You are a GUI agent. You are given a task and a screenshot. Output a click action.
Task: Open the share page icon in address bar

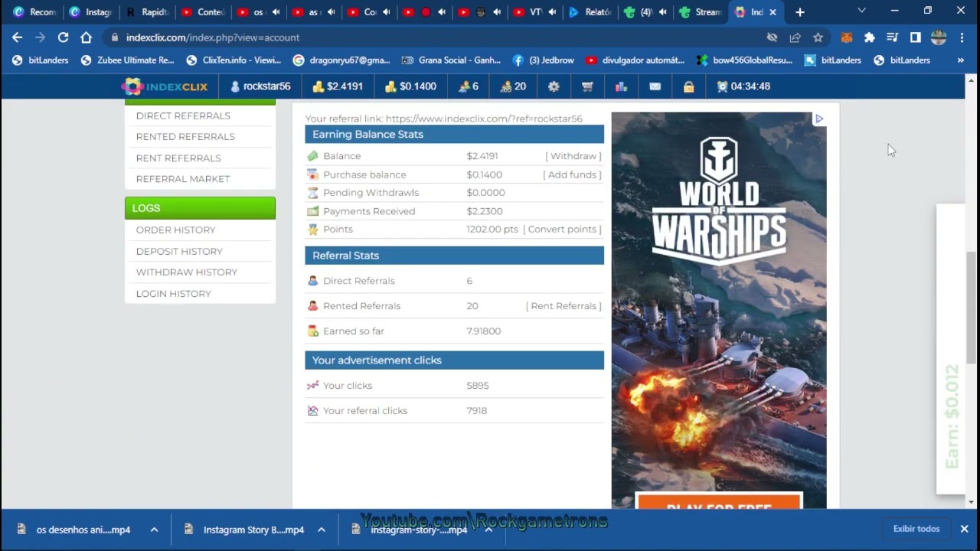[x=795, y=37]
